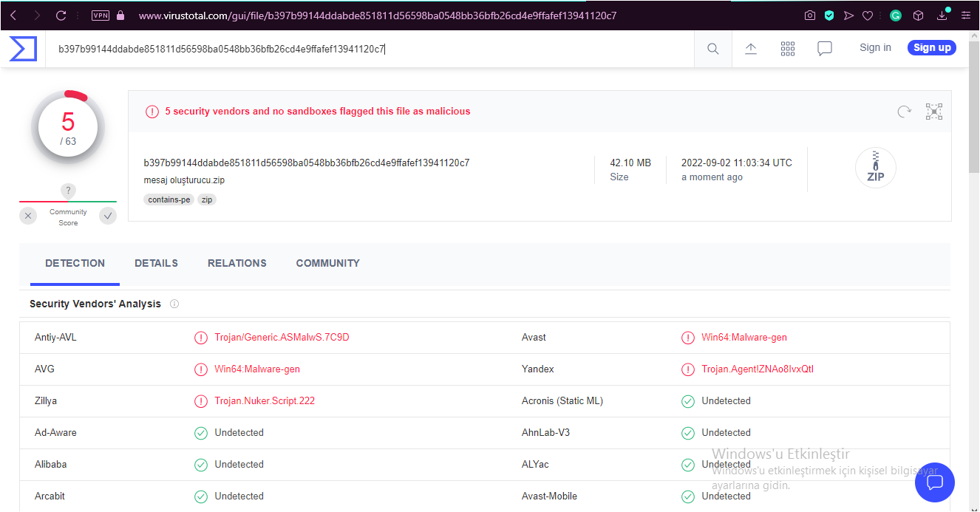
Task: Click Undetected result for Ad-Aware
Action: tap(239, 433)
